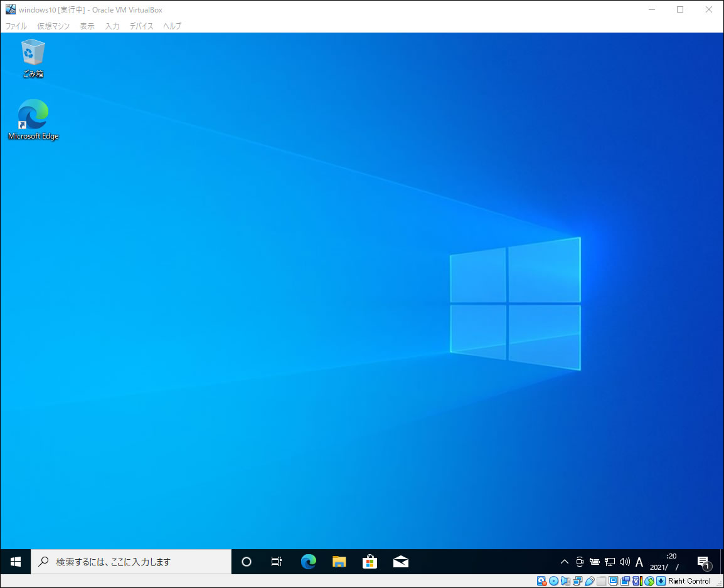Viewport: 724px width, 588px height.
Task: Open Microsoft Store from the taskbar
Action: [370, 562]
